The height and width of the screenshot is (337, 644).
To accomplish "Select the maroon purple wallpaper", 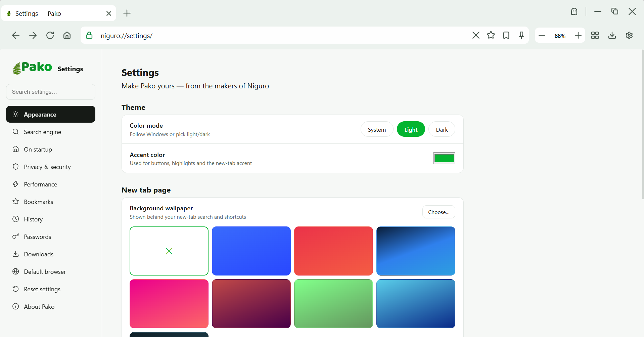I will point(251,304).
